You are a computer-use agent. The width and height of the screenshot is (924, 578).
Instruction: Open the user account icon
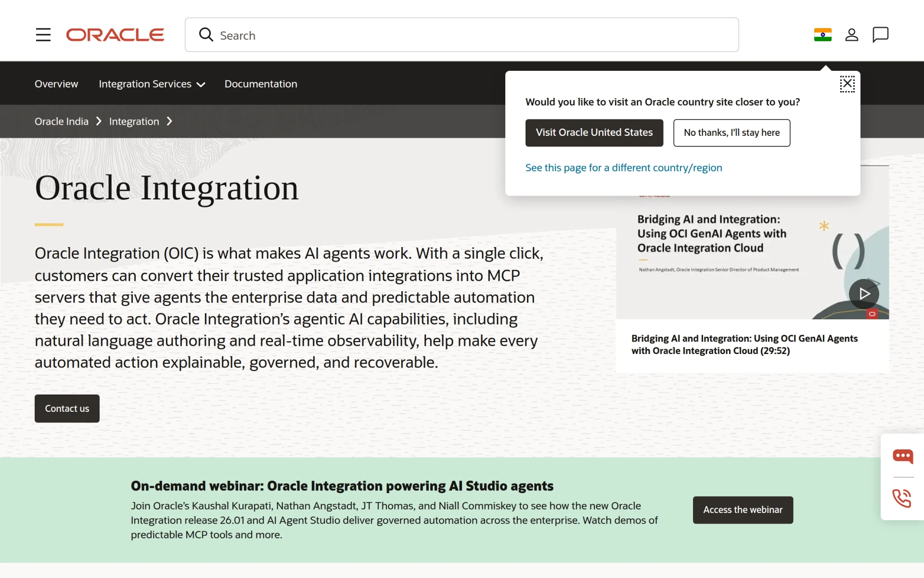[851, 35]
